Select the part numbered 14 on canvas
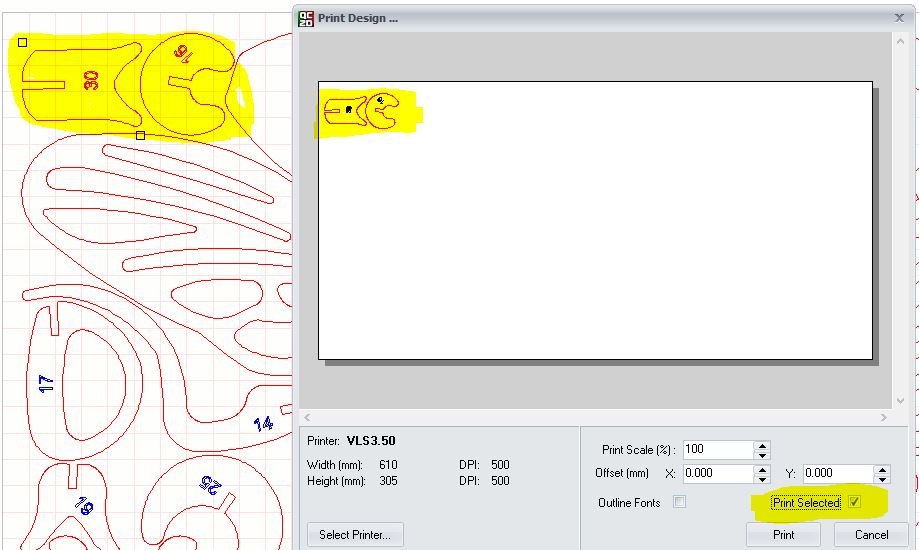This screenshot has height=550, width=919. (263, 423)
